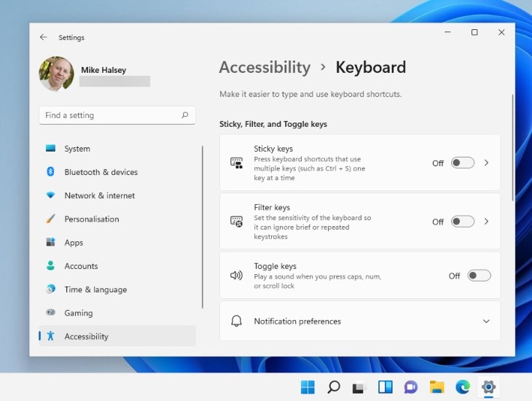Click the Windows Start button
This screenshot has height=401, width=532.
tap(308, 387)
